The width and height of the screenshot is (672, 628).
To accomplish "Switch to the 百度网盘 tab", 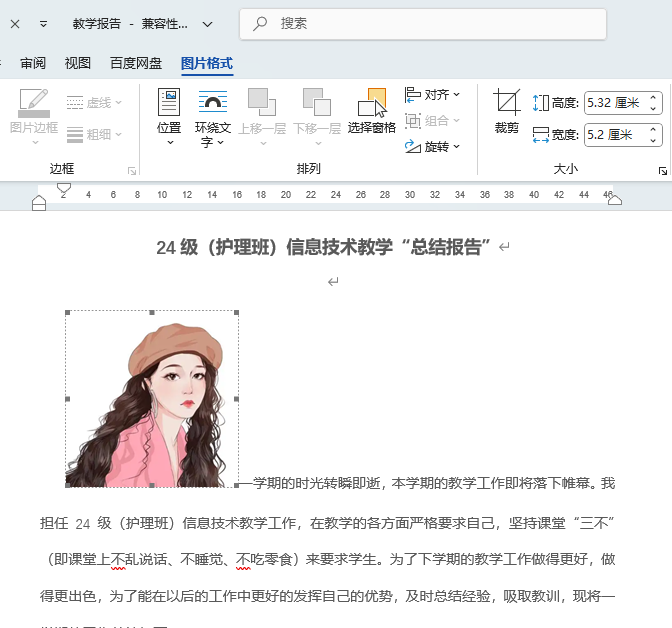I will click(x=136, y=63).
